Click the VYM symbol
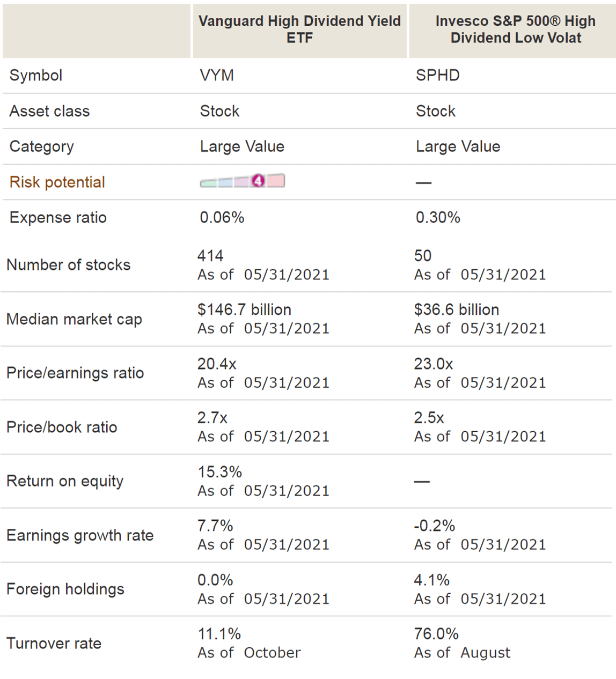 coord(217,75)
